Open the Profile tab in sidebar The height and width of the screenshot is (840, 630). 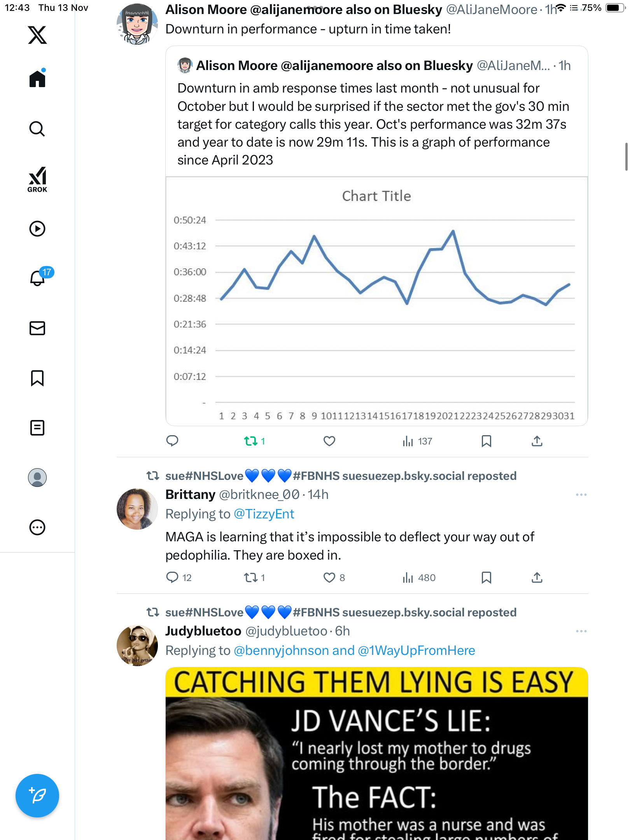[37, 478]
